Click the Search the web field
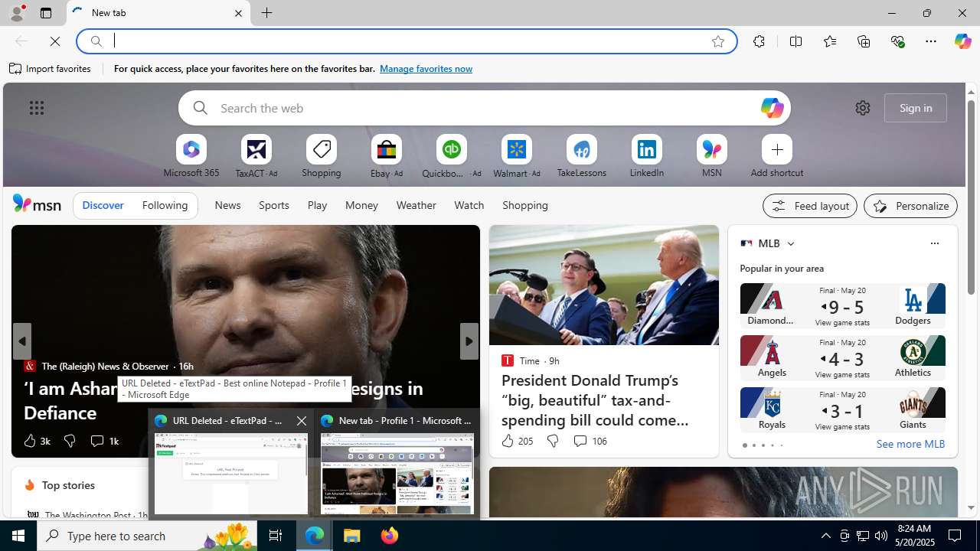The image size is (980, 551). click(484, 108)
